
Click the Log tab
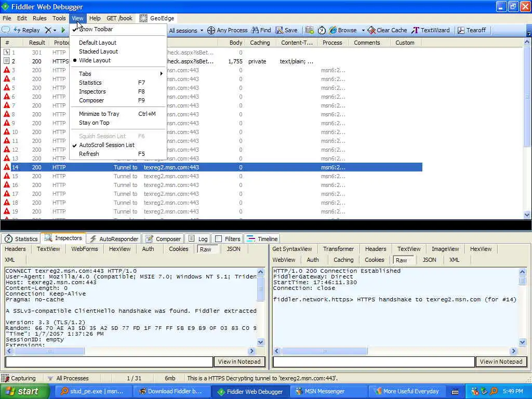(198, 239)
